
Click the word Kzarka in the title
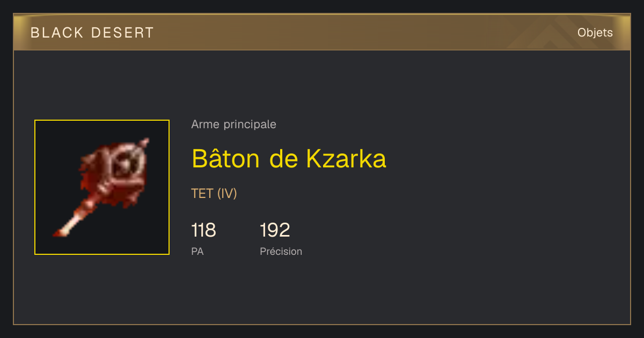coord(346,159)
